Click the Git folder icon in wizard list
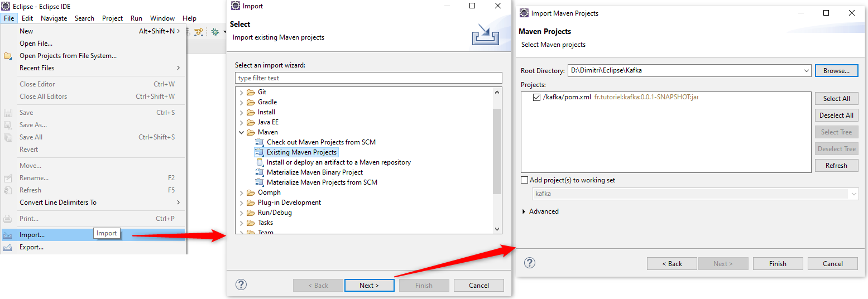Viewport: 868px width, 299px height. click(x=251, y=92)
